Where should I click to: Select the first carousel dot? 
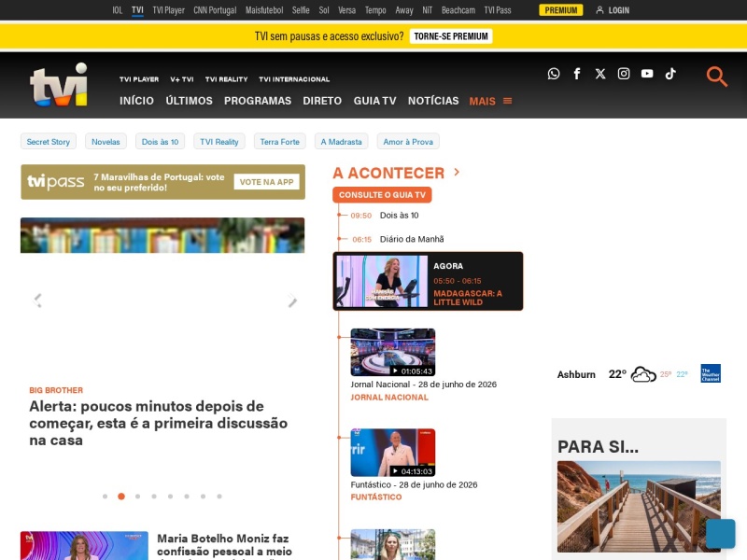[105, 497]
